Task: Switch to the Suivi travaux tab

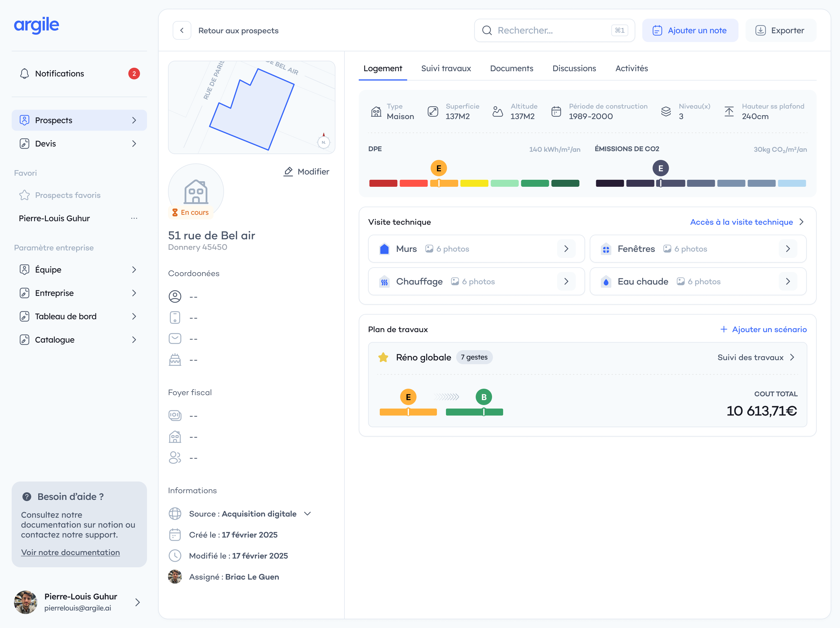Action: [446, 68]
